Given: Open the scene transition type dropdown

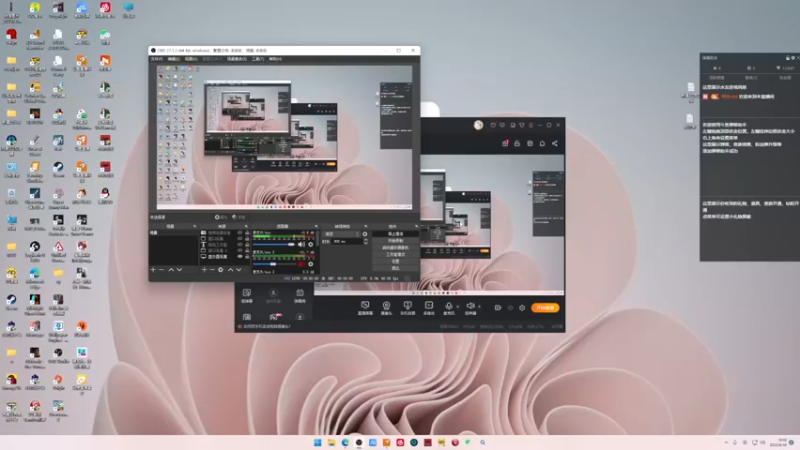Looking at the screenshot, I should pos(342,234).
